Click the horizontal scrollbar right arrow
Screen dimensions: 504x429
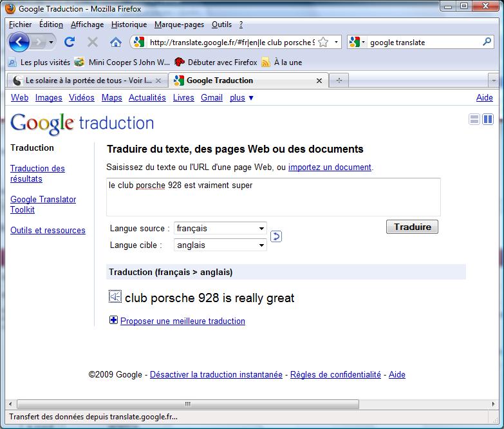pyautogui.click(x=494, y=404)
